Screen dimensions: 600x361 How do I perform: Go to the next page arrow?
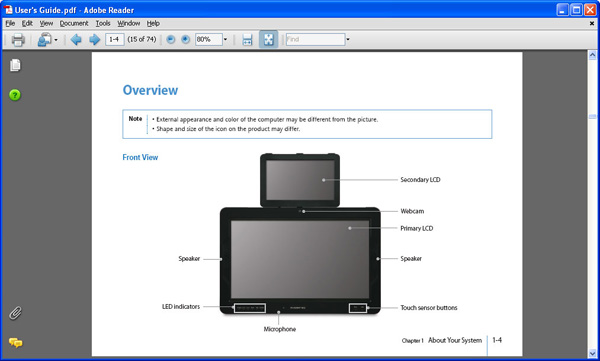pos(95,39)
